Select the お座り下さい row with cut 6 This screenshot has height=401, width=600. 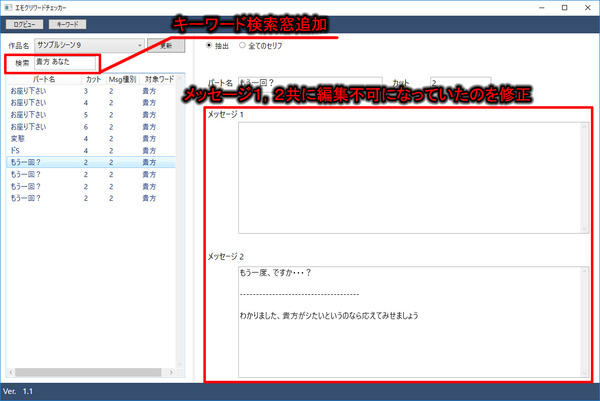point(91,127)
